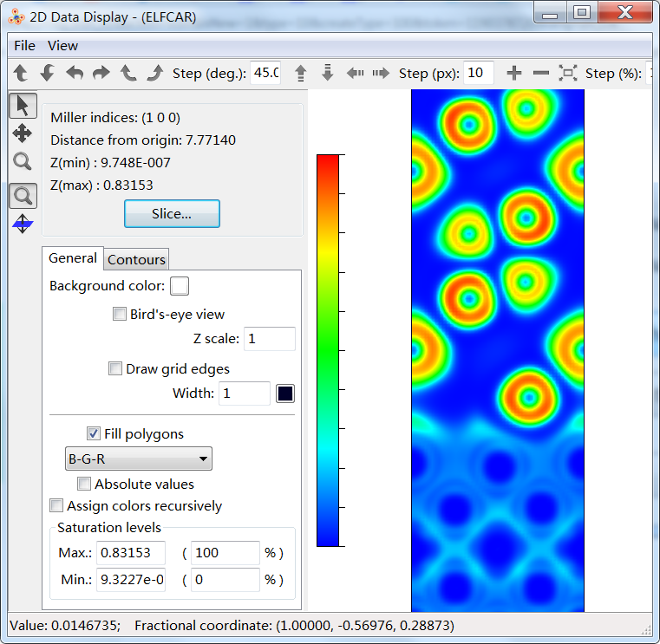Click the fit to screen icon
This screenshot has width=660, height=644.
click(568, 73)
